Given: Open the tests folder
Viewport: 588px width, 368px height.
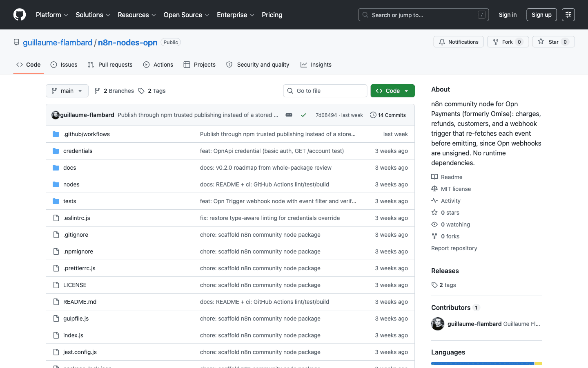Looking at the screenshot, I should [69, 201].
